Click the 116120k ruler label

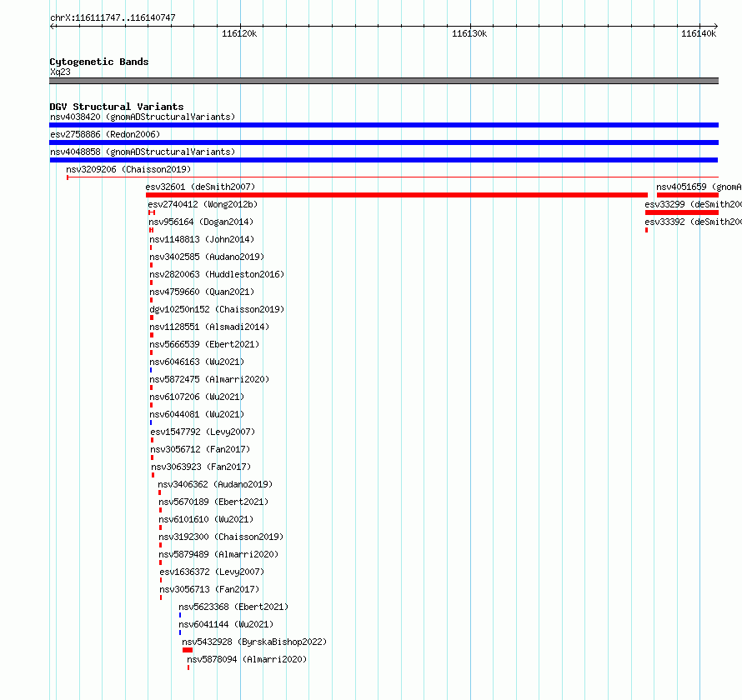pos(239,33)
